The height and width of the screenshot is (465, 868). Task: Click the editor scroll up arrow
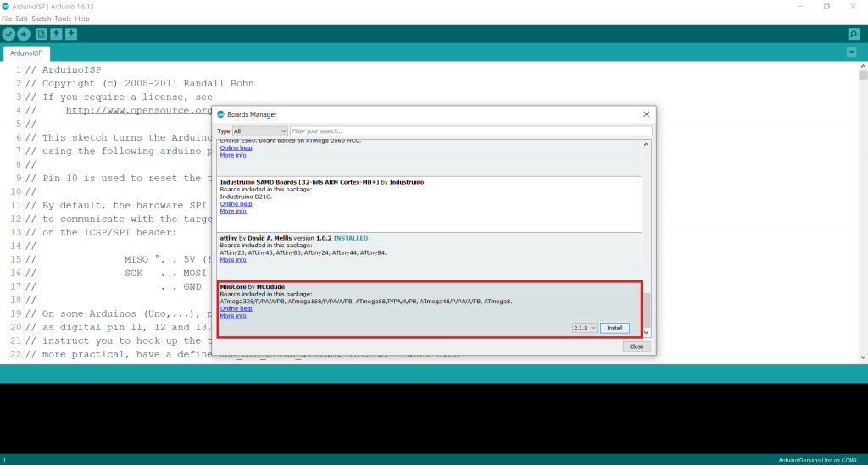click(x=863, y=66)
